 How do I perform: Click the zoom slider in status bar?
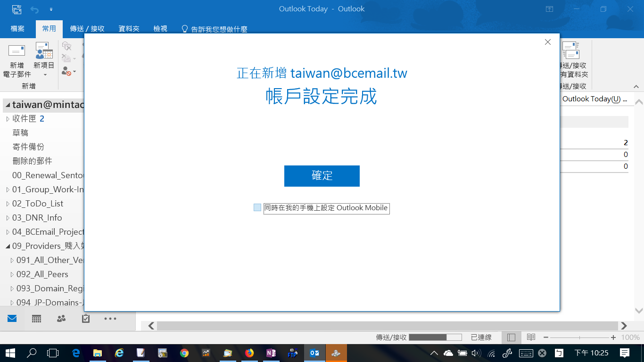pos(579,337)
